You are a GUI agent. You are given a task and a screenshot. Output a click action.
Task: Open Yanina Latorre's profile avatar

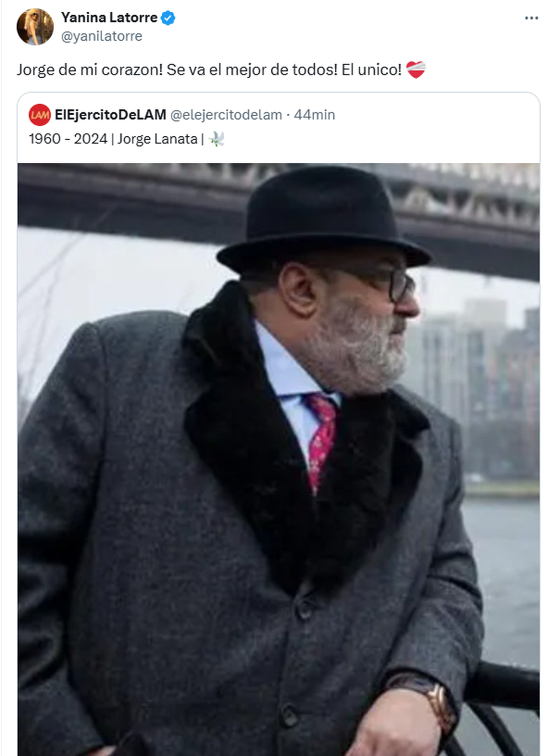pos(35,27)
